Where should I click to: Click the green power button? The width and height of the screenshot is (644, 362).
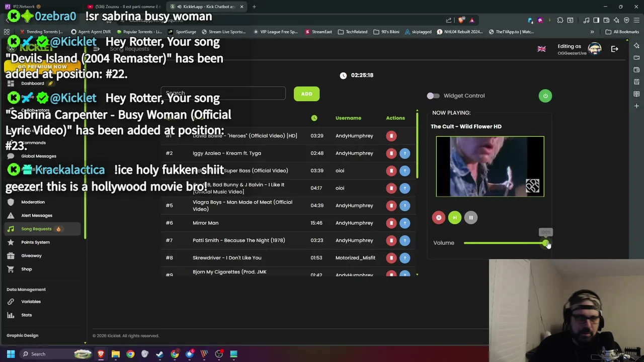(x=545, y=96)
